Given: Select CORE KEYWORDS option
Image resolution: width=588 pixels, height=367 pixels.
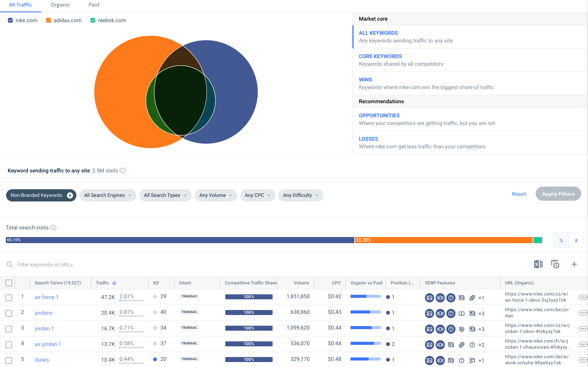Looking at the screenshot, I should (470, 60).
